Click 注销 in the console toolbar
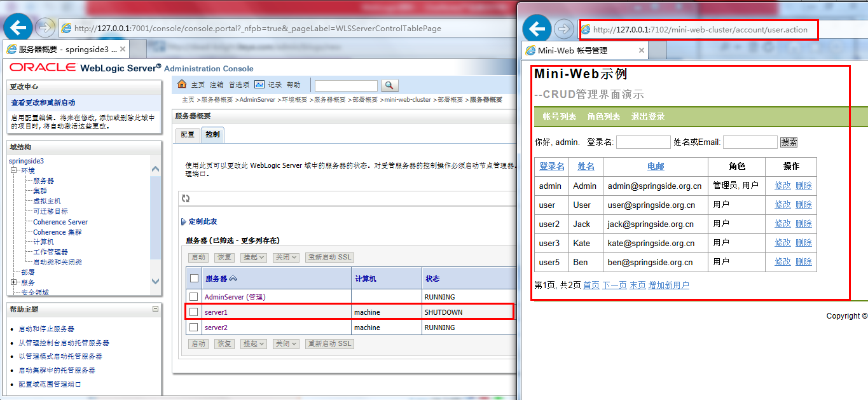 pos(217,85)
